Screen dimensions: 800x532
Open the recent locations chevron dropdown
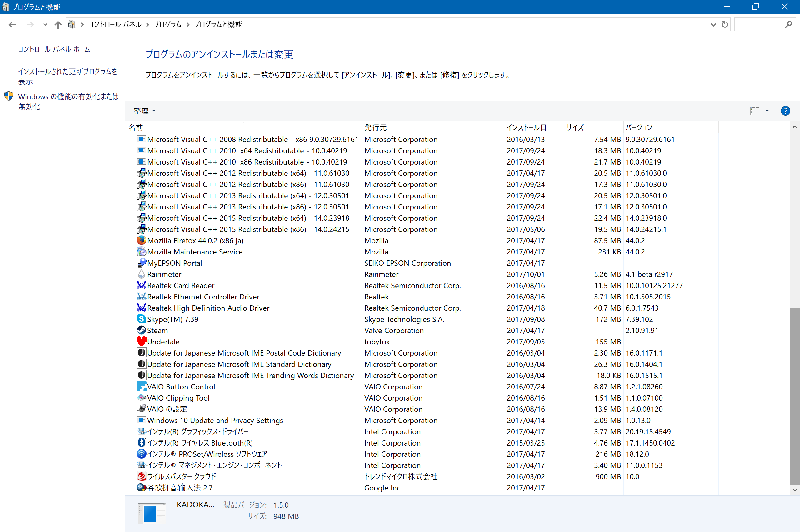45,24
